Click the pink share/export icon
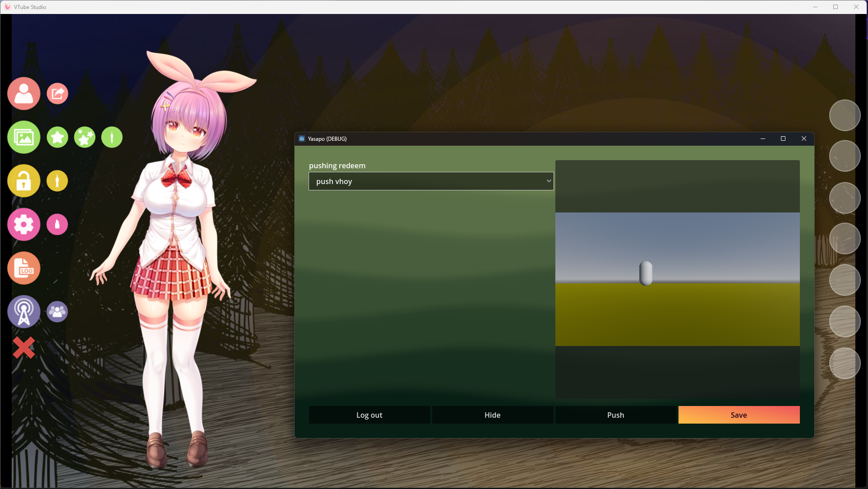Screen dimensions: 868x489 tap(57, 93)
